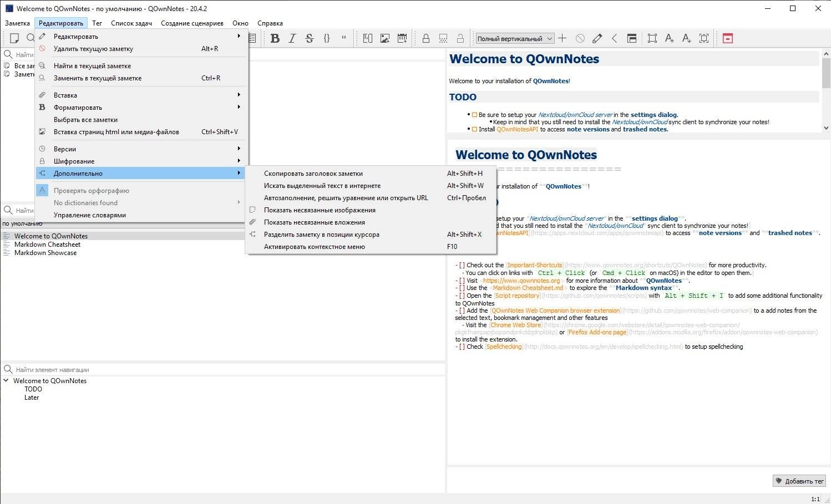Click the open padlock decrypt icon
Screen dimensions: 831x504
(460, 38)
